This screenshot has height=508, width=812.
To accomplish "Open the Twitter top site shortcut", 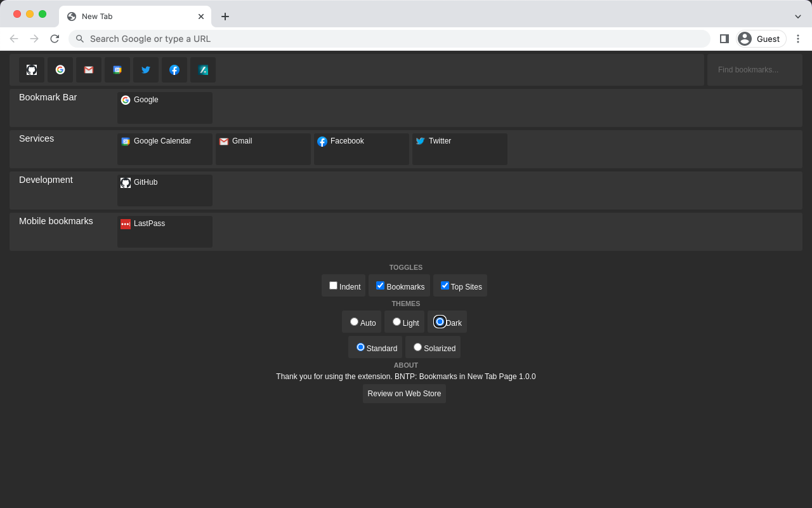I will pyautogui.click(x=145, y=70).
